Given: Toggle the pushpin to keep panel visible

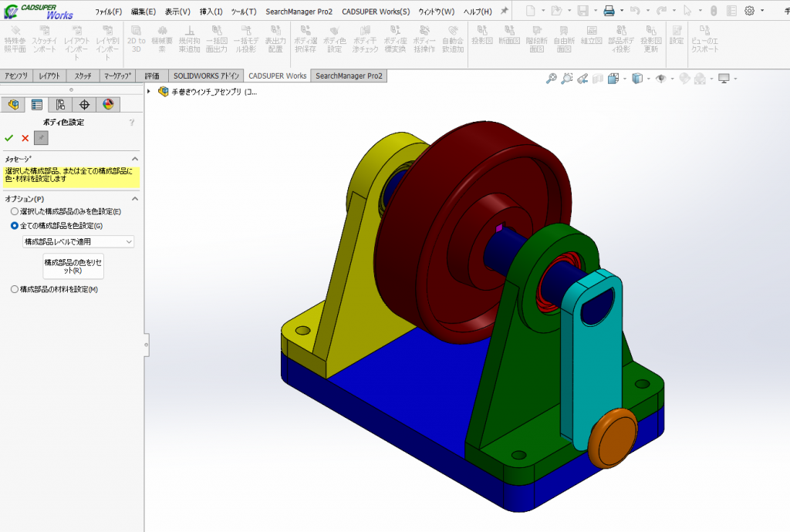Looking at the screenshot, I should click(x=41, y=138).
